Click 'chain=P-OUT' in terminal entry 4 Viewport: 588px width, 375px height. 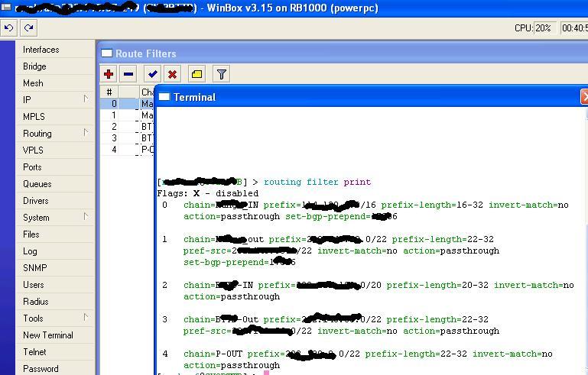pos(213,354)
